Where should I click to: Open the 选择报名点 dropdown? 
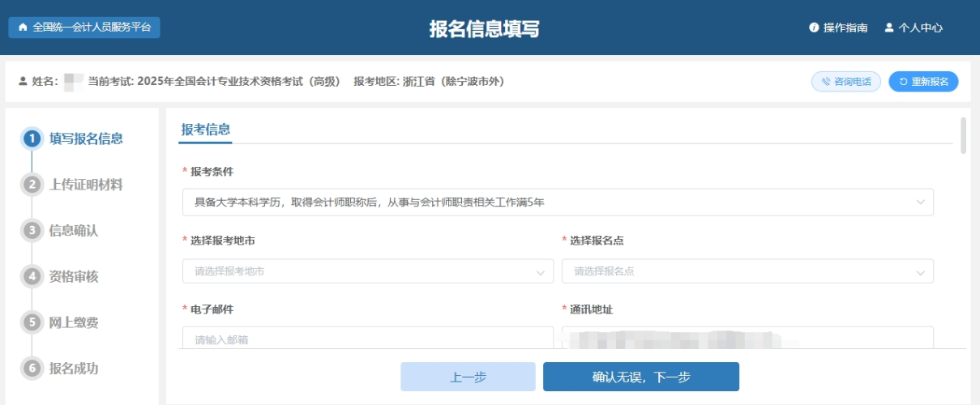click(747, 271)
